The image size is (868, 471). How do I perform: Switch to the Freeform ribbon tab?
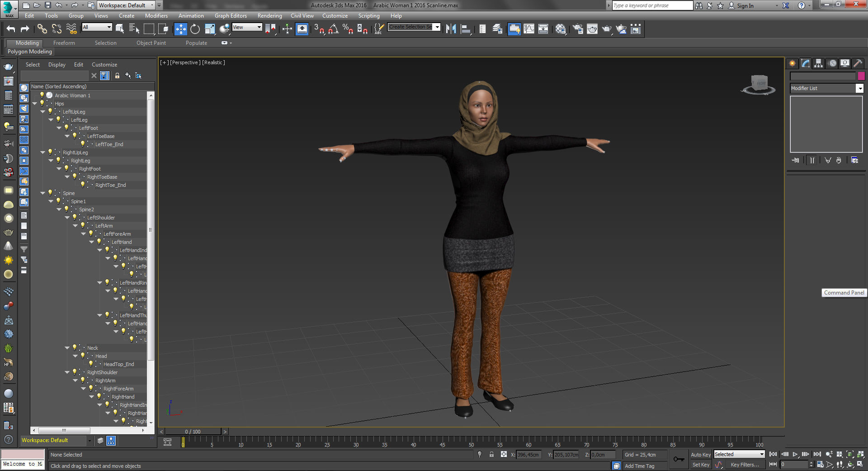pyautogui.click(x=64, y=43)
